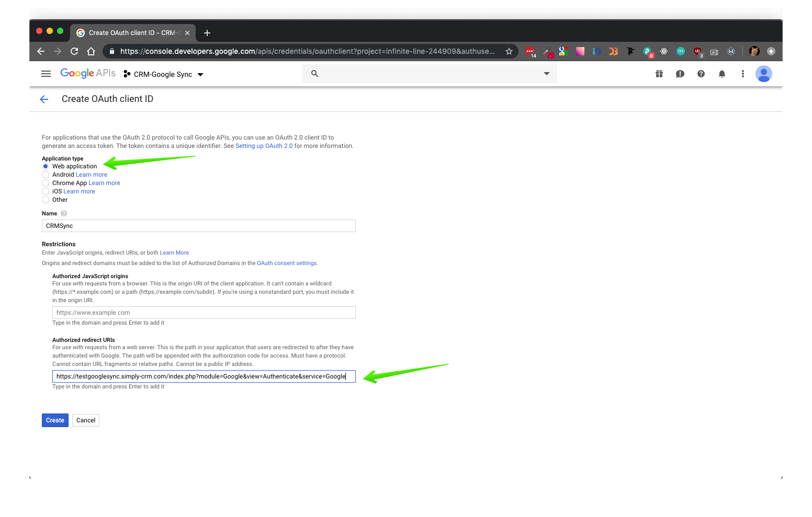Select Web application radio button
This screenshot has height=517, width=812.
tap(46, 166)
